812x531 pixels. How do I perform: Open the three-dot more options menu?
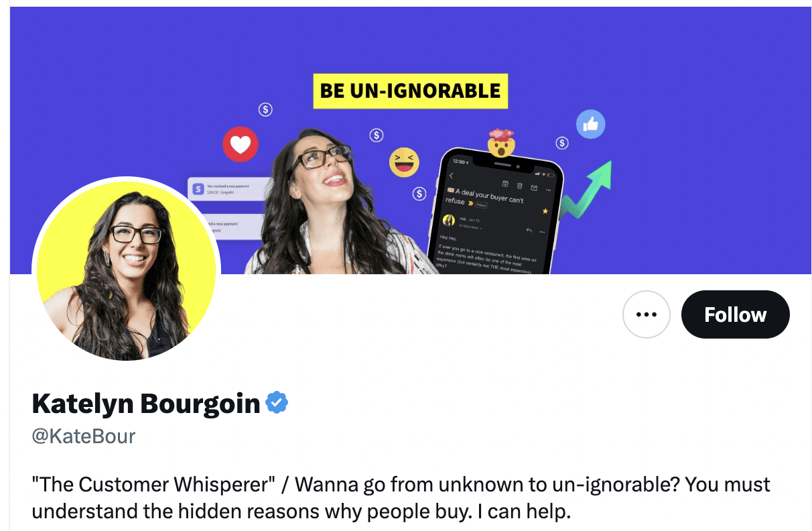[646, 314]
